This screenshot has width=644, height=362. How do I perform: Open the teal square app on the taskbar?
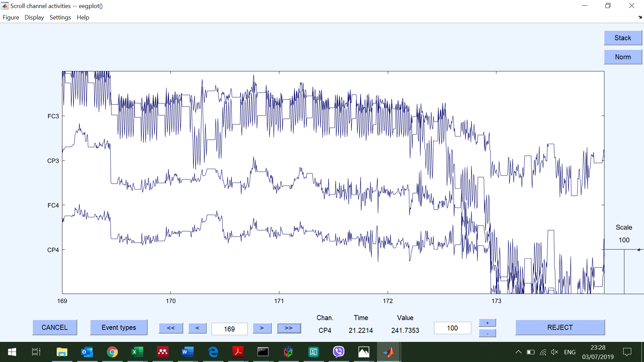[313, 352]
